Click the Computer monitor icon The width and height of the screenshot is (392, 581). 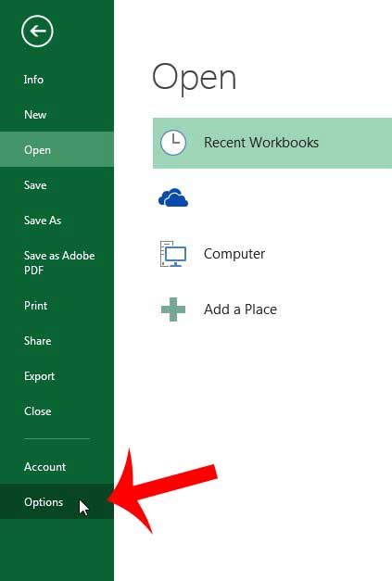point(173,254)
